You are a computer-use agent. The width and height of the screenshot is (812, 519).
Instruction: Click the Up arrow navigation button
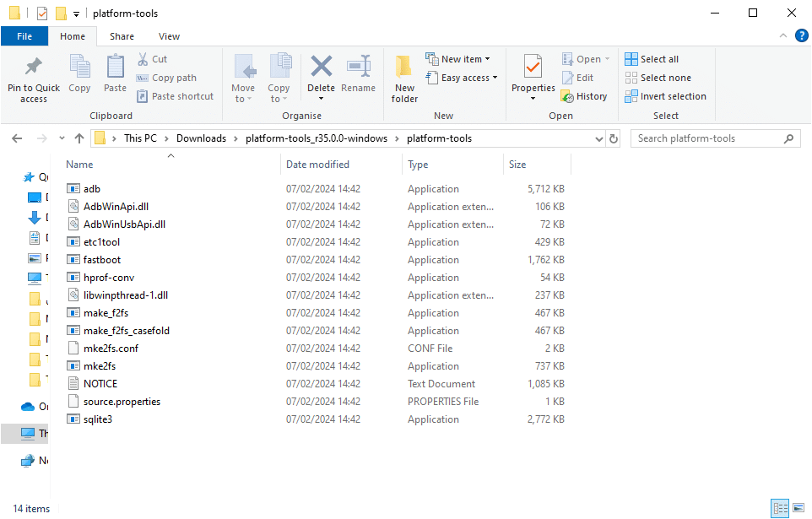(79, 138)
